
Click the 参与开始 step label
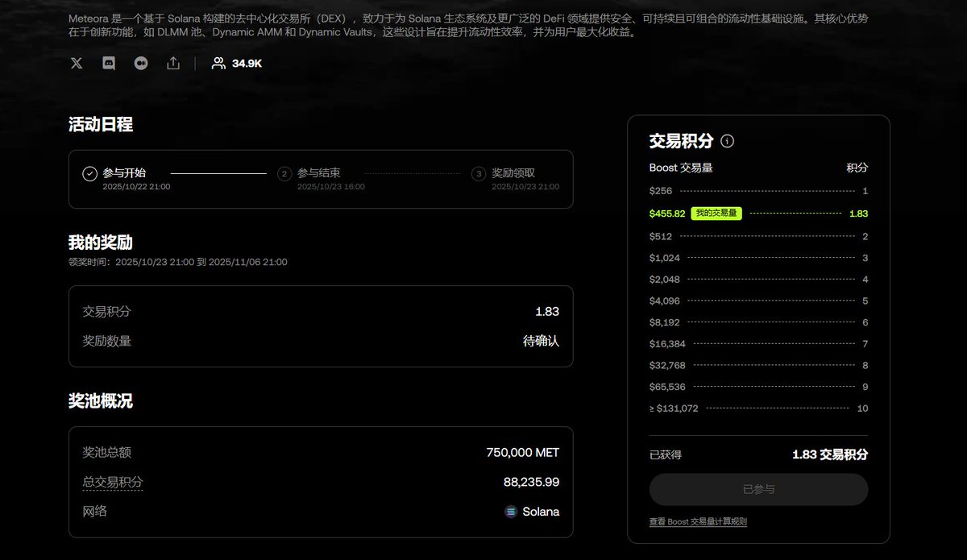pyautogui.click(x=125, y=172)
